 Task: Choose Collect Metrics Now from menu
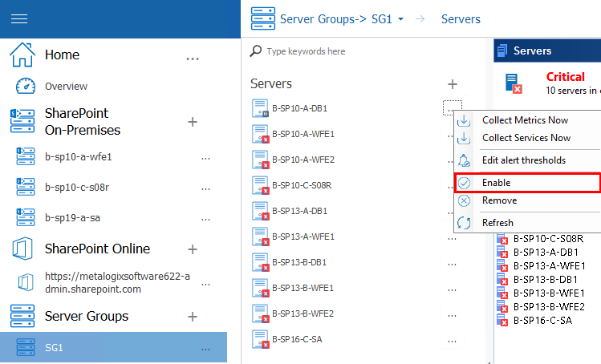coord(525,120)
